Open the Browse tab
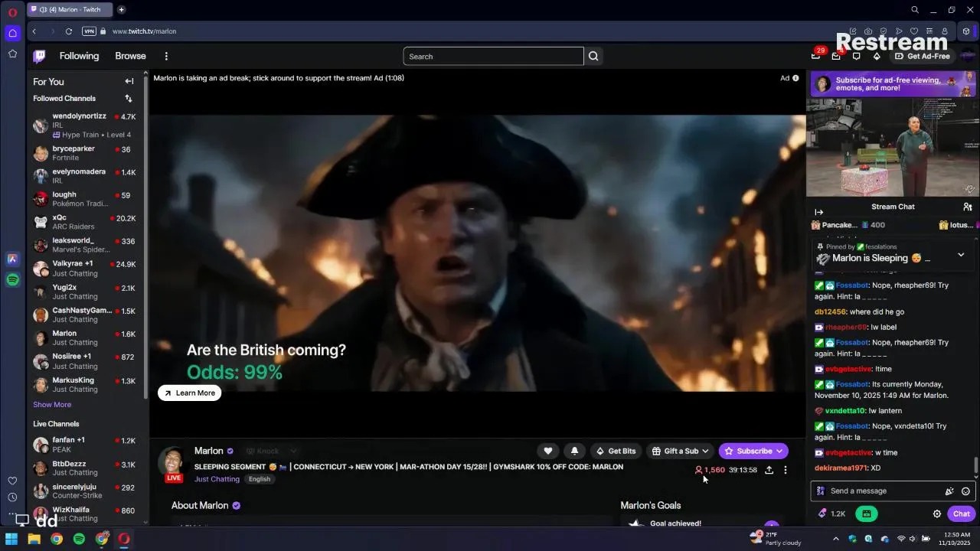 point(130,56)
